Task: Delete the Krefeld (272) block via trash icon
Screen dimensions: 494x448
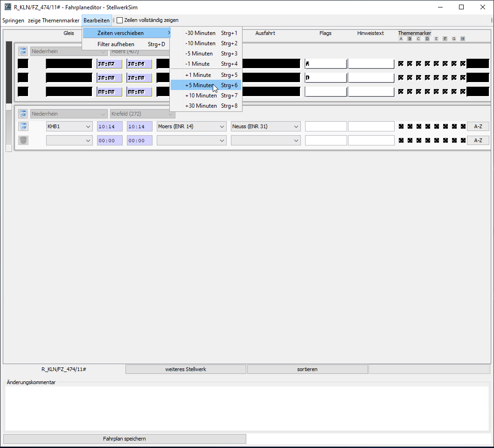Action: pyautogui.click(x=23, y=114)
